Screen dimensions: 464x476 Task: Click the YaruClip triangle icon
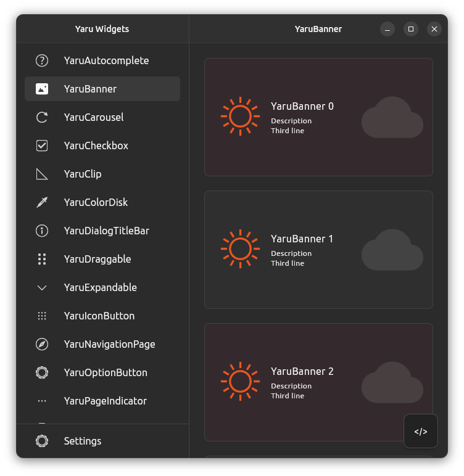(42, 174)
